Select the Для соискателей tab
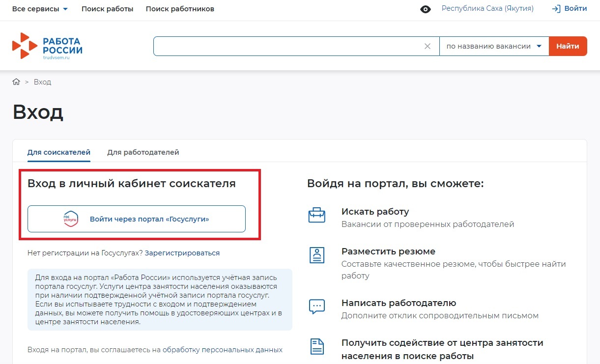This screenshot has width=600, height=364. pyautogui.click(x=59, y=152)
